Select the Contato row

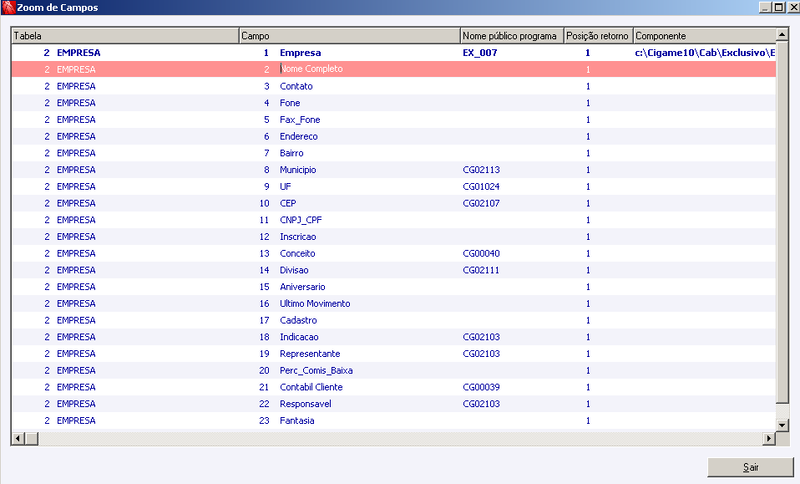(393, 86)
